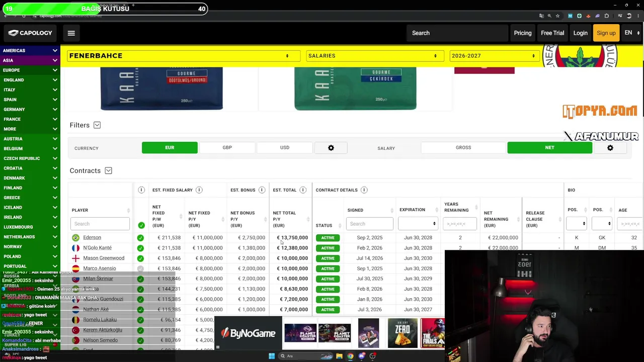Expand SPAIN in the sidebar

tap(30, 100)
